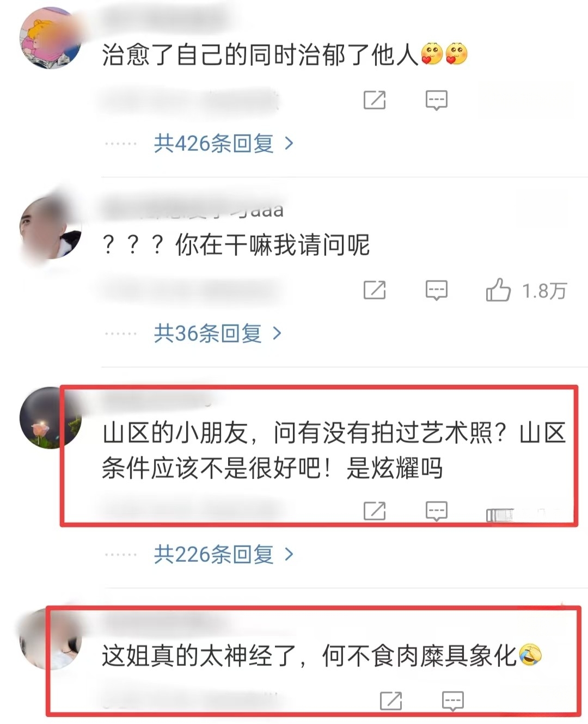Tap reply icon under the 这姐真的太神经了 comment
The height and width of the screenshot is (724, 588).
(x=452, y=701)
